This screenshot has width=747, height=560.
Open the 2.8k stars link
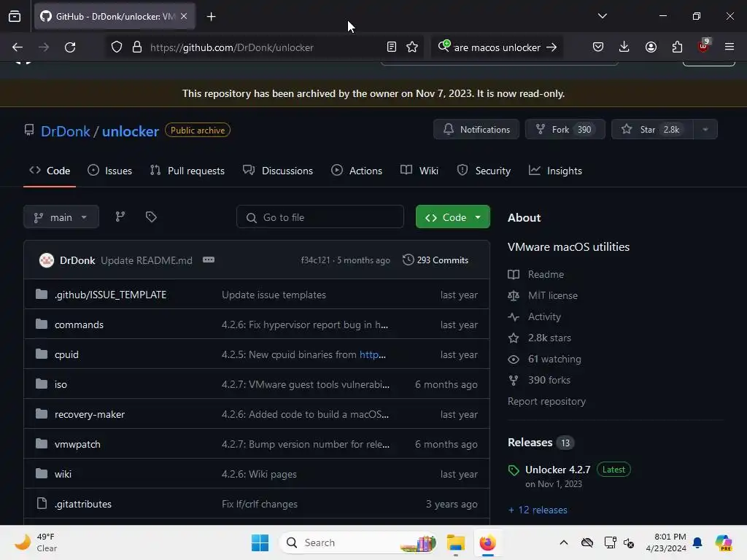(539, 338)
